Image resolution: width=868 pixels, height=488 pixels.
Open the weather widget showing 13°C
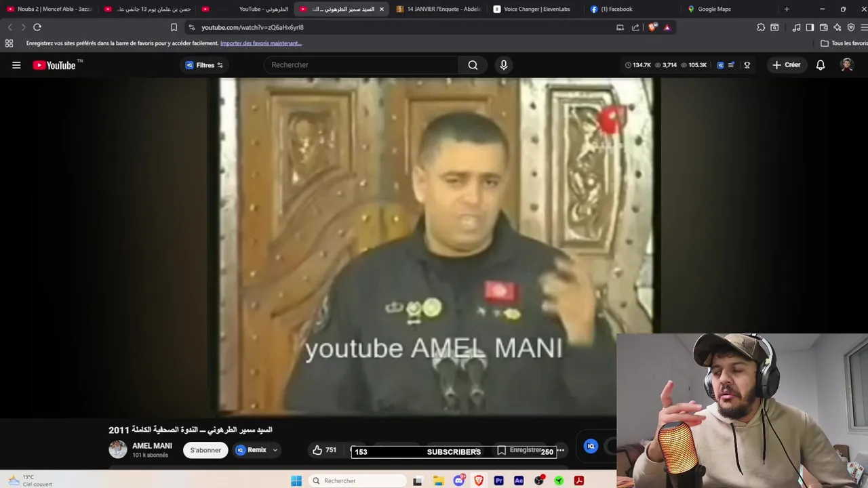pyautogui.click(x=31, y=481)
